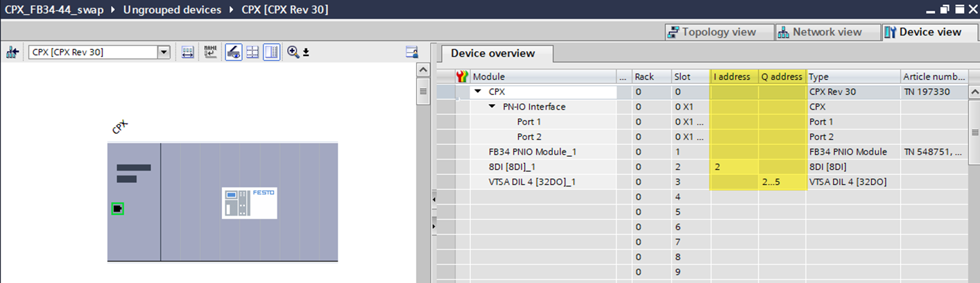Click the graphic view scroll-up arrow
This screenshot has height=283, width=980.
tap(422, 71)
